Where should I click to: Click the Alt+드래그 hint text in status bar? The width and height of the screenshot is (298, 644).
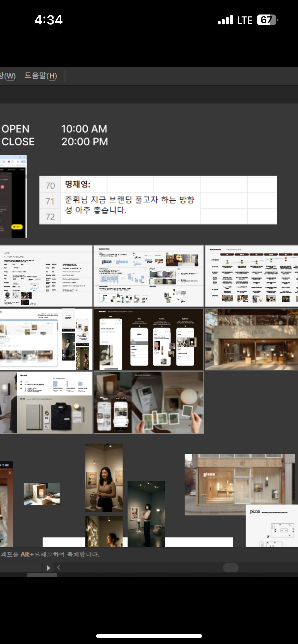(50, 554)
